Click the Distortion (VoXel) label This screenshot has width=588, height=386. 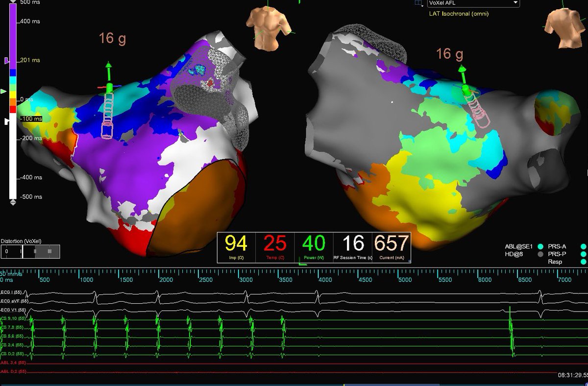[21, 241]
